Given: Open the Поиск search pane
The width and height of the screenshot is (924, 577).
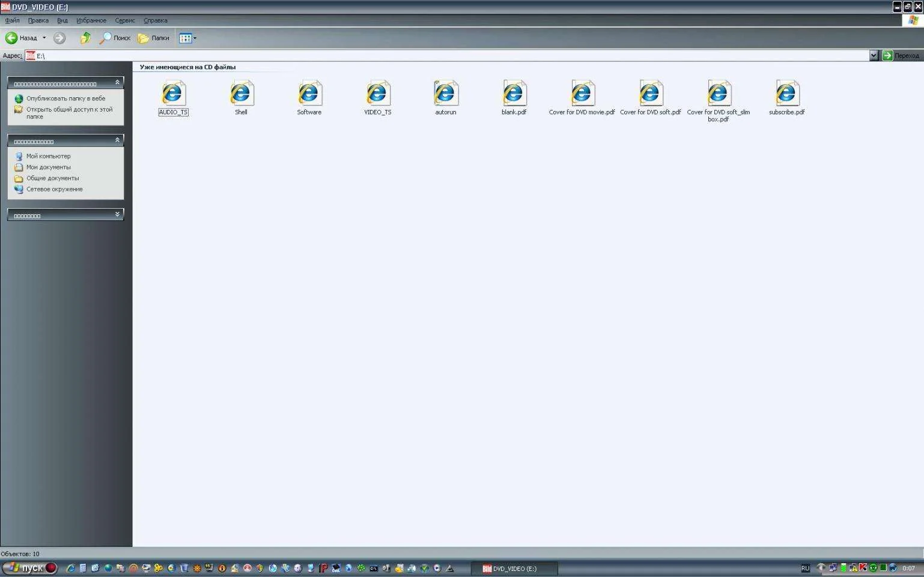Looking at the screenshot, I should click(x=115, y=38).
